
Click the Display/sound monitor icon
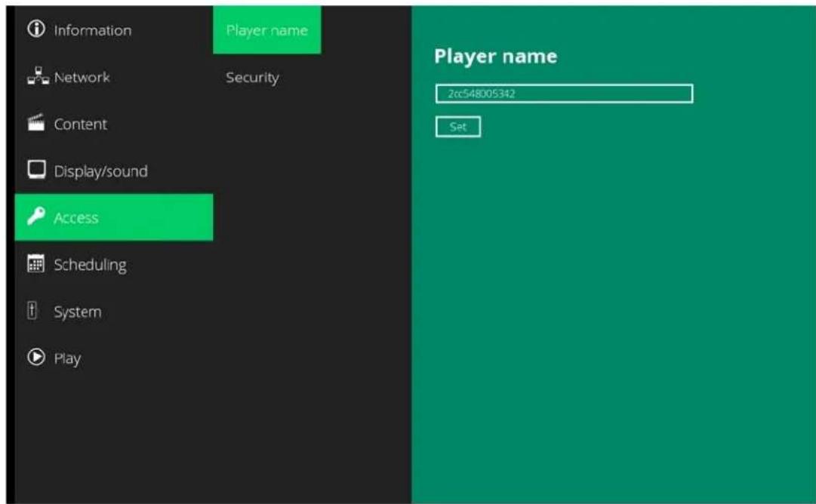pos(36,170)
